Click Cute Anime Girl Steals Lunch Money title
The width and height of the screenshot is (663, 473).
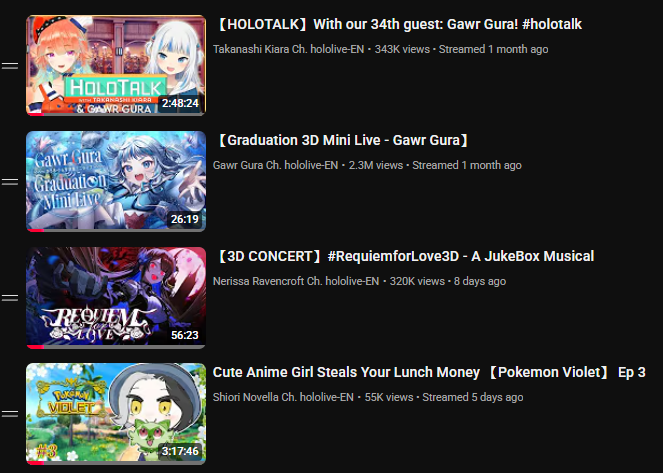(x=429, y=372)
